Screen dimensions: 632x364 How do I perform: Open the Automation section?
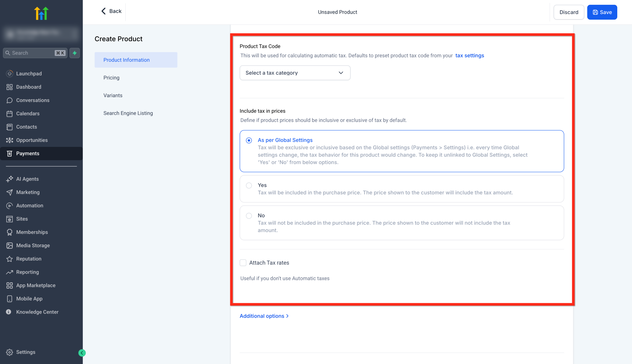(30, 206)
